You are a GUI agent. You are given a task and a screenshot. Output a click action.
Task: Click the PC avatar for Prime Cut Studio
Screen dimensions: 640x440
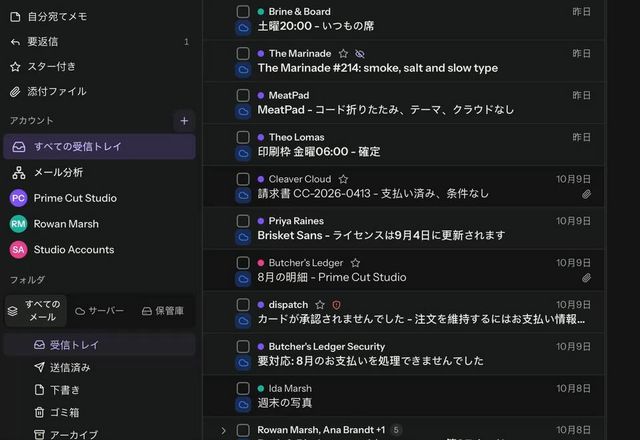point(18,198)
